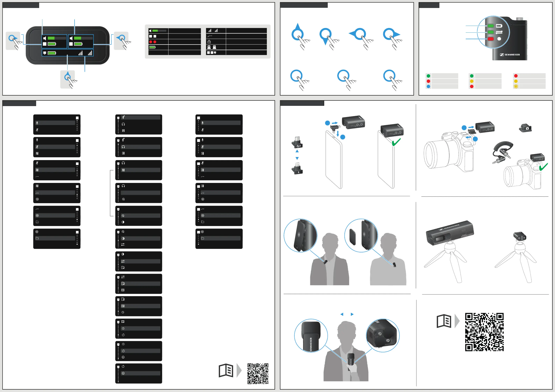Click the green checkmark on camera-mounted receiver
The height and width of the screenshot is (392, 555).
point(543,167)
